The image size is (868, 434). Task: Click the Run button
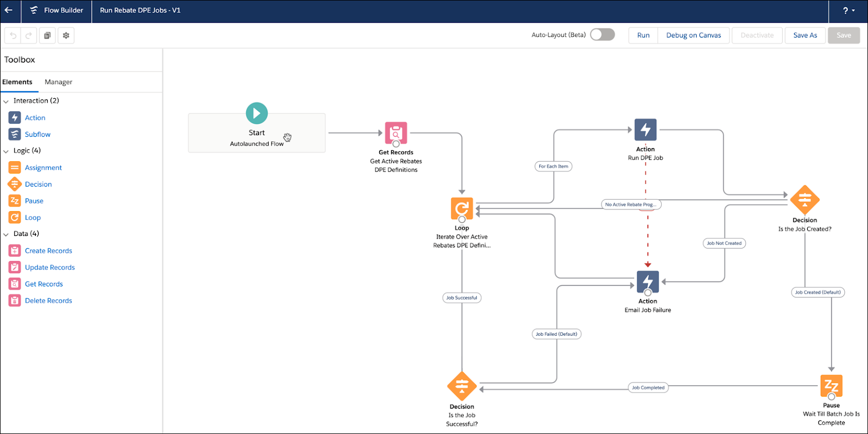point(643,35)
